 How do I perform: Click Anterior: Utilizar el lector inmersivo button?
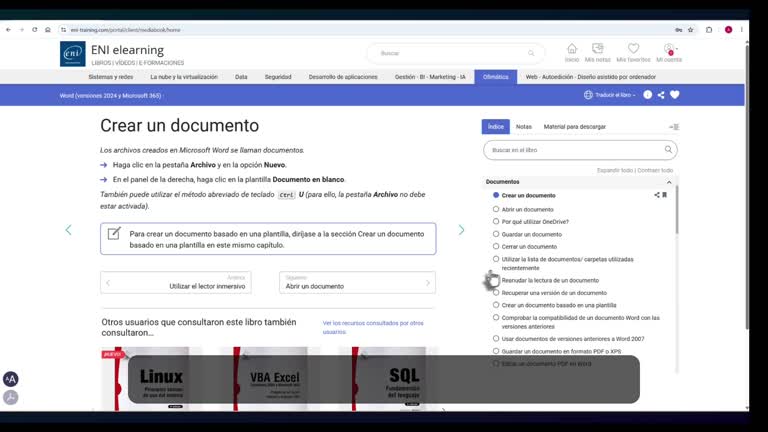(176, 283)
